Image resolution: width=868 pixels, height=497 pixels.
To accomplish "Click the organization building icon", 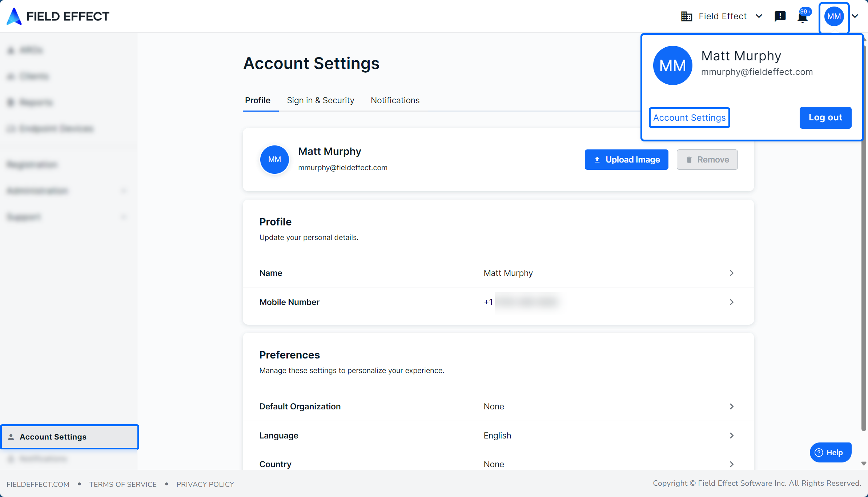I will [x=686, y=16].
